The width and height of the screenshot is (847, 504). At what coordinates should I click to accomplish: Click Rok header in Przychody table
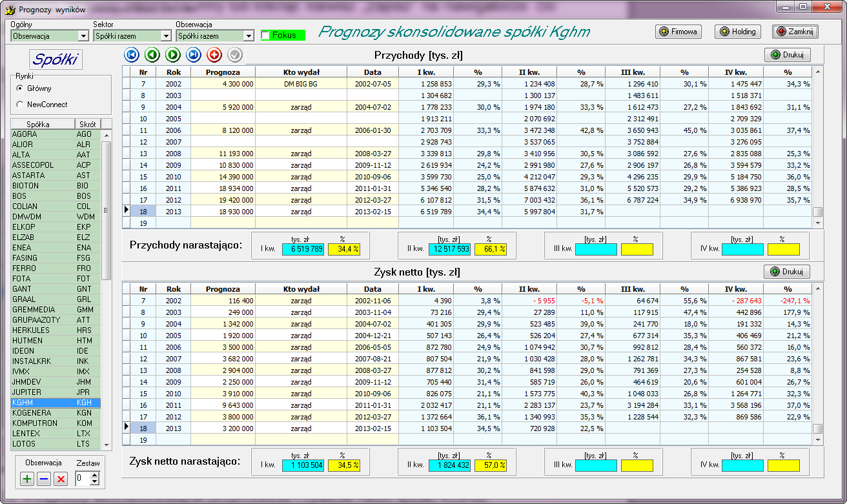point(173,72)
